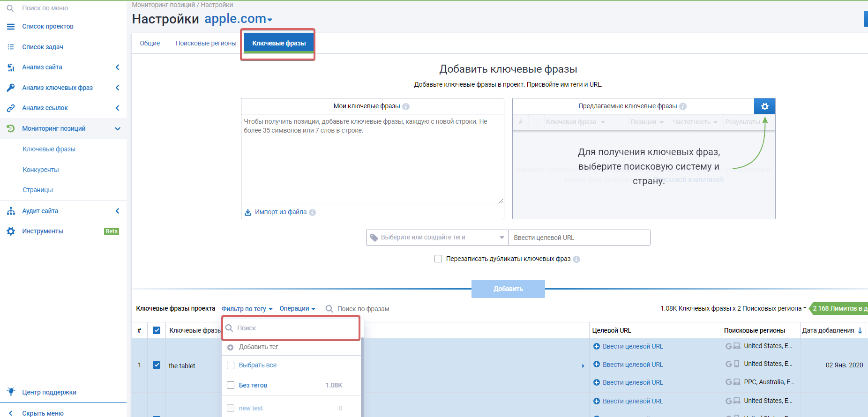Open Инструменты gear icon in sidebar
Screen dimensions: 868x417
[x=11, y=231]
